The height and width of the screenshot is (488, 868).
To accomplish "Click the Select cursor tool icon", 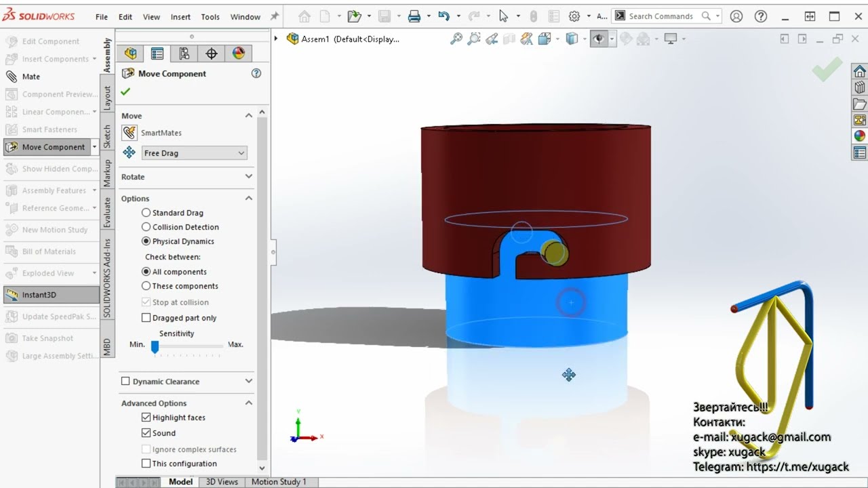I will point(503,16).
